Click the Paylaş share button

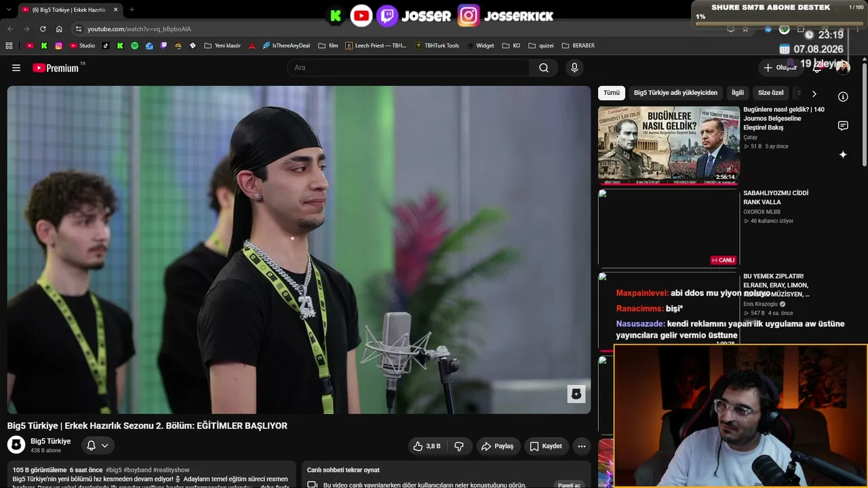[x=497, y=446]
